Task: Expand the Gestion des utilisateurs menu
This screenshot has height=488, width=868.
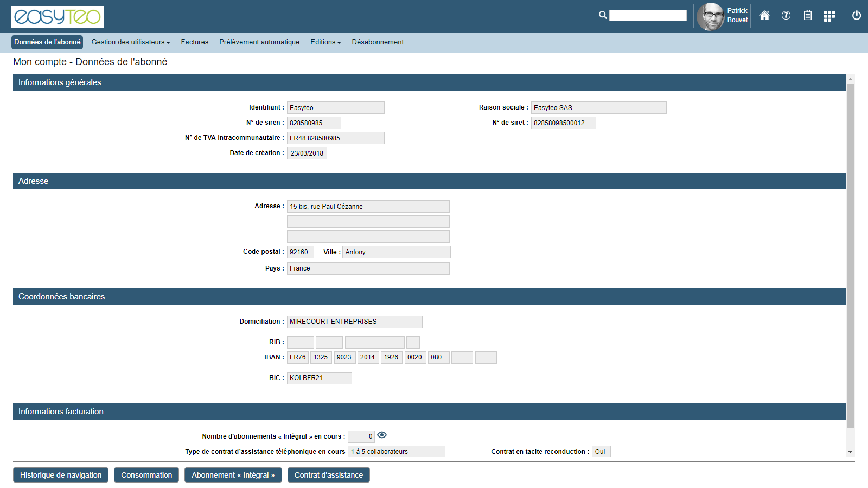Action: coord(131,42)
